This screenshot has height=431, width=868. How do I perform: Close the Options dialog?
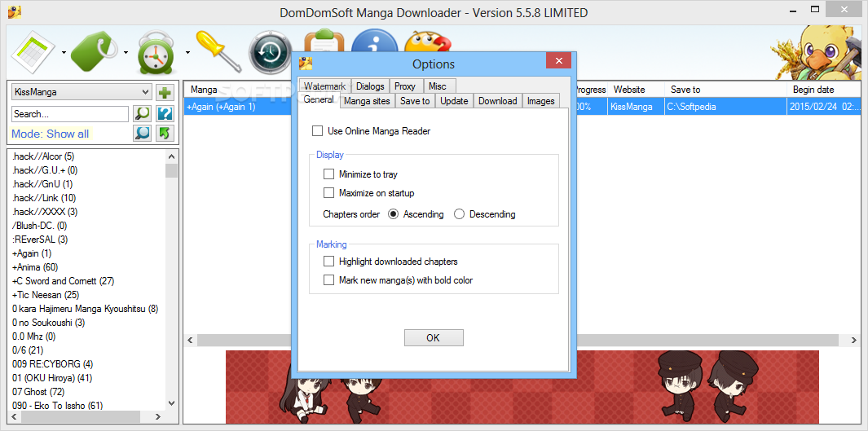[x=558, y=60]
